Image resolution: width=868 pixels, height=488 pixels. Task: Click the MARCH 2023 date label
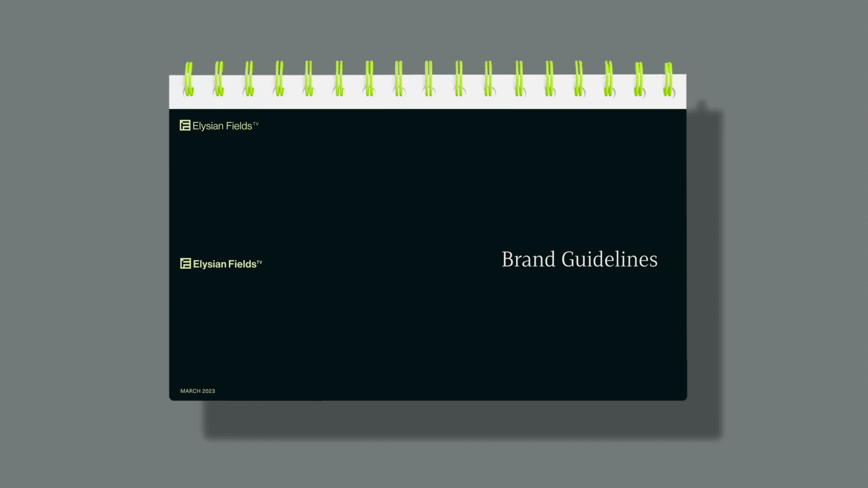coord(198,391)
